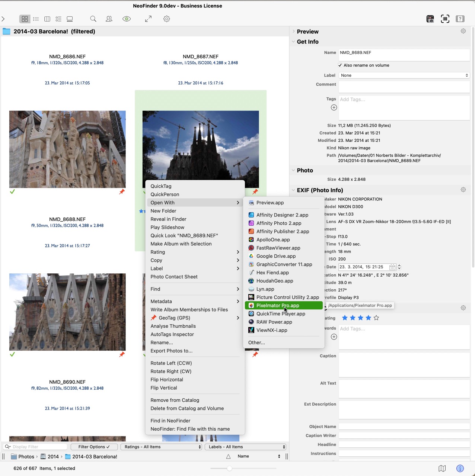
Task: Collapse the Get Info section
Action: [x=294, y=42]
